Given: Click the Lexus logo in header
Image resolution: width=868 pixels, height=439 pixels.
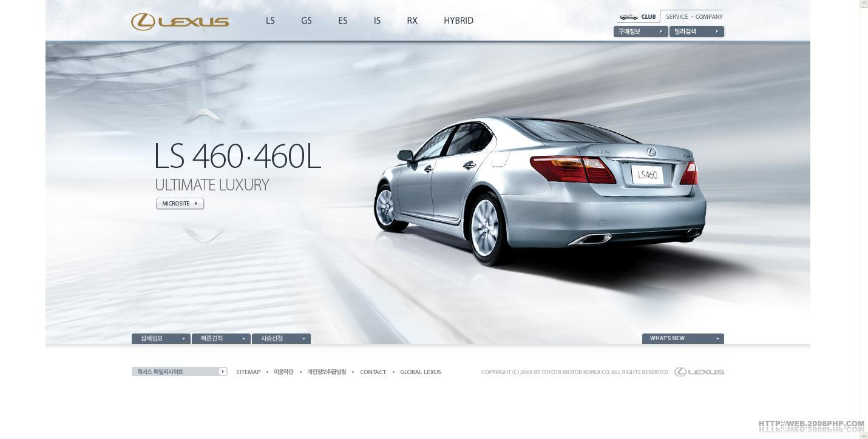Looking at the screenshot, I should pos(180,22).
